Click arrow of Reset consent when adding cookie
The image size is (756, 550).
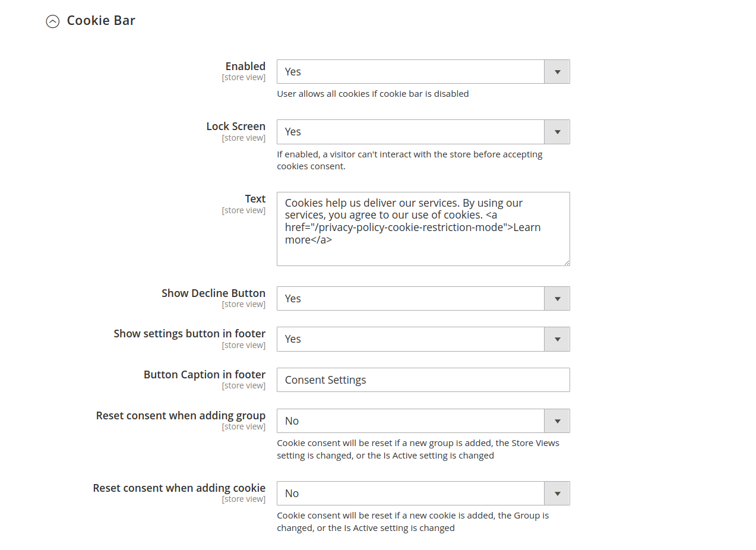pos(557,494)
